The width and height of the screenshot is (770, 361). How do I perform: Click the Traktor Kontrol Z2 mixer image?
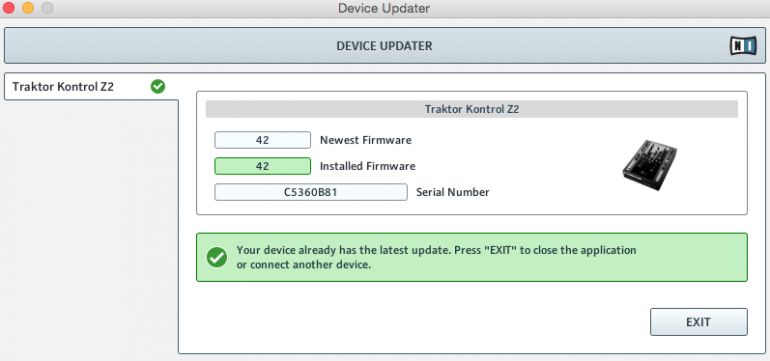[649, 165]
